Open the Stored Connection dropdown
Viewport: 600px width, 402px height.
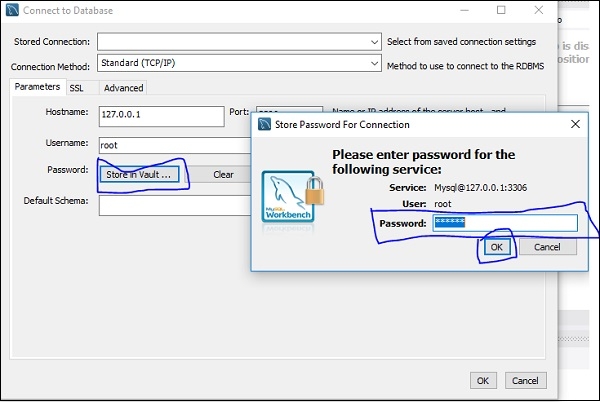pos(238,42)
